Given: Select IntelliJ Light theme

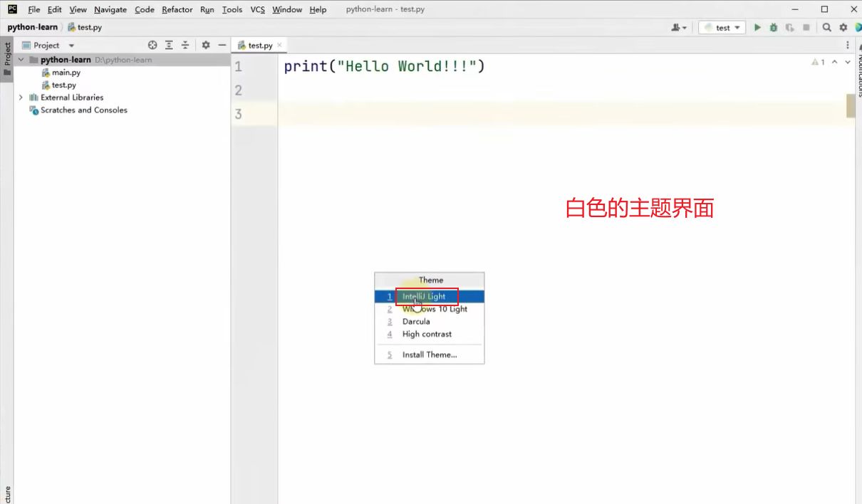Looking at the screenshot, I should pos(424,297).
